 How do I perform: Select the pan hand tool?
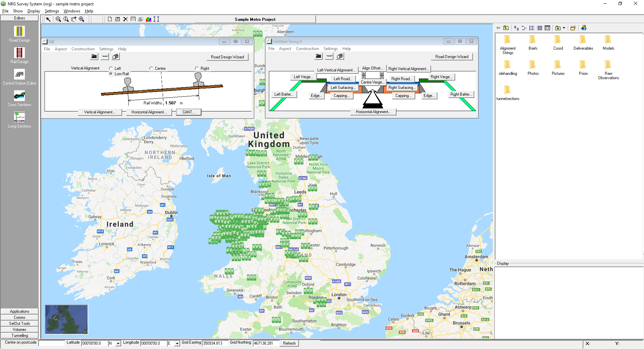pyautogui.click(x=74, y=19)
